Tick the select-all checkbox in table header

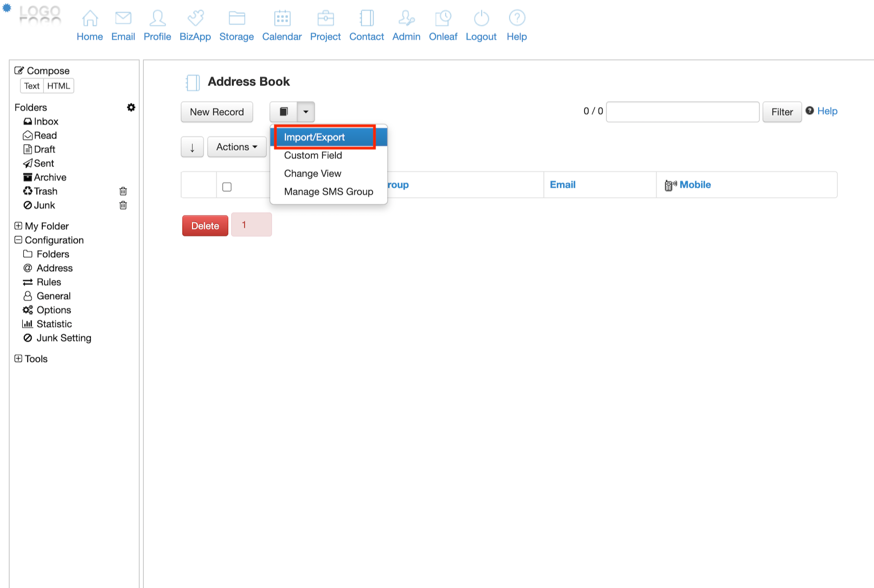[x=227, y=187]
